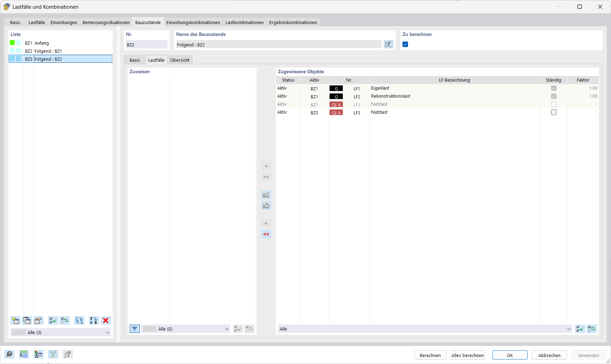Remove all assigned load cases with double-left arrow
The width and height of the screenshot is (611, 364).
tap(266, 234)
